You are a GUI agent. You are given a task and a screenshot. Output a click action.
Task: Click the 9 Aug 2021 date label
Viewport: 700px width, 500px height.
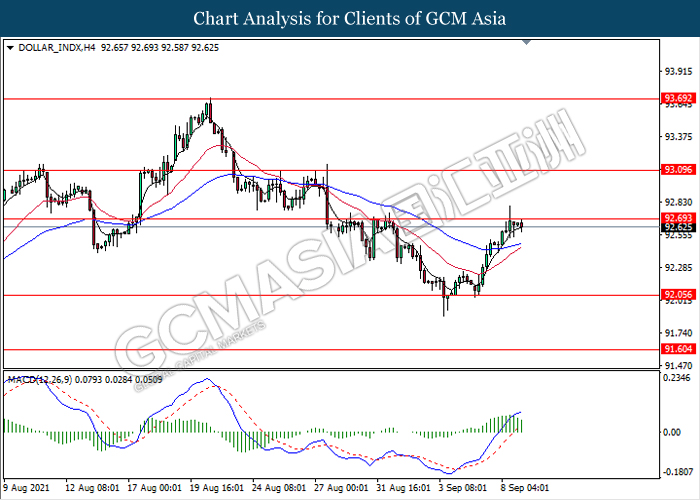26,488
